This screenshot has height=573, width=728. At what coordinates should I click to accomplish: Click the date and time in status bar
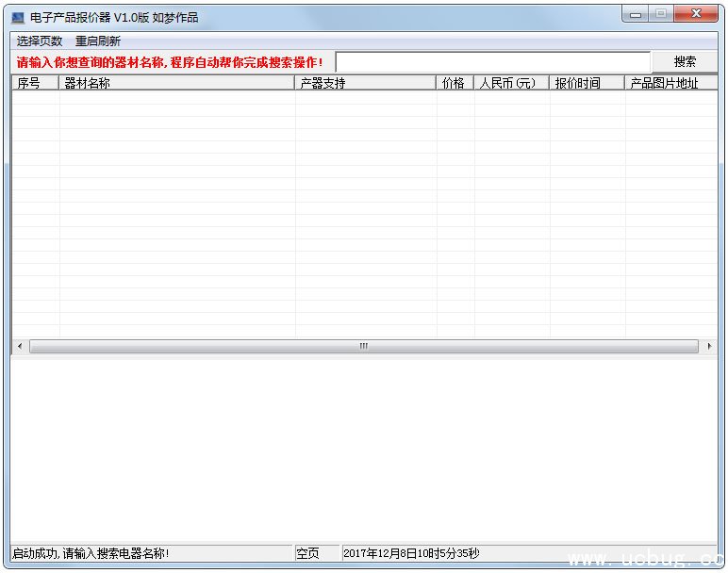pos(411,553)
